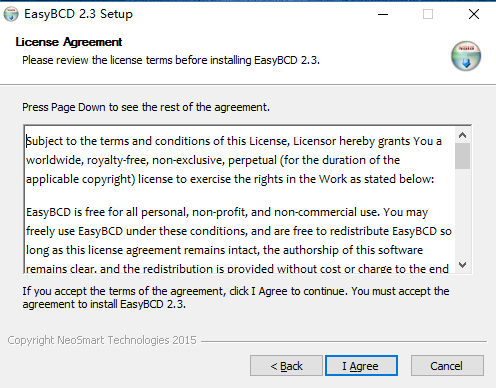Click the greyed-out maximize window button
Image resolution: width=496 pixels, height=388 pixels.
pos(428,14)
